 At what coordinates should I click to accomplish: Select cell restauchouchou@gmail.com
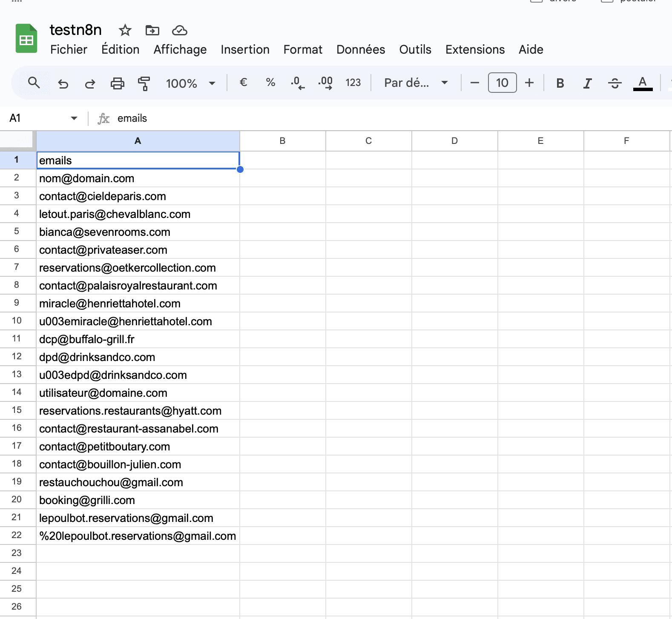[138, 482]
